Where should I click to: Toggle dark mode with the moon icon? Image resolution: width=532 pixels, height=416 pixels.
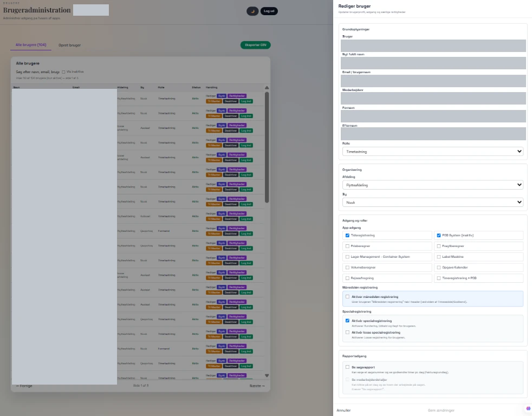point(252,11)
